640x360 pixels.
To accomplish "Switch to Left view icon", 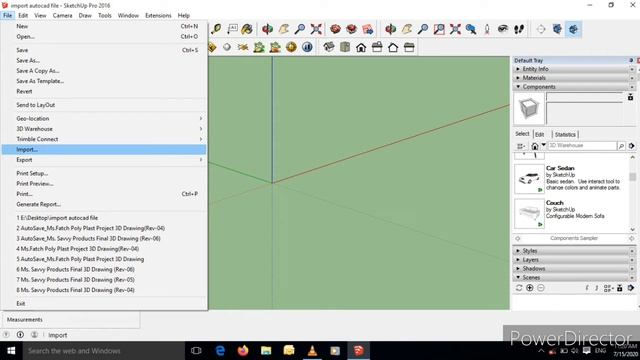I will 409,47.
